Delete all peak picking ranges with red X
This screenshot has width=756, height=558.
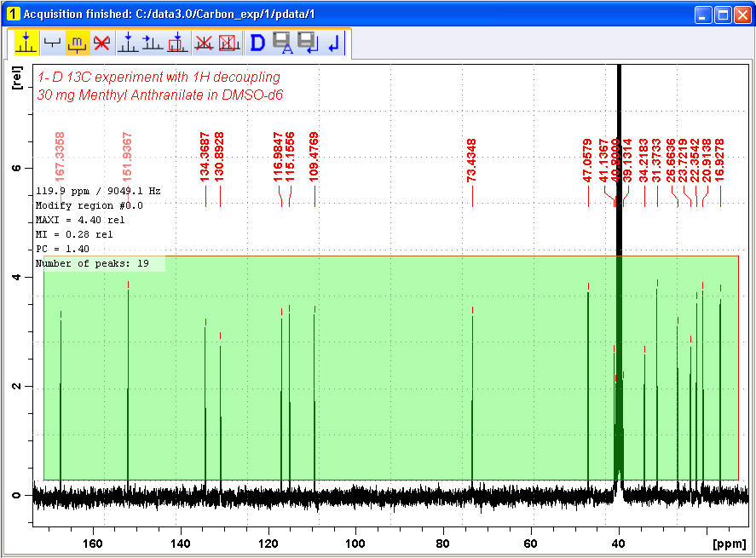pos(101,43)
